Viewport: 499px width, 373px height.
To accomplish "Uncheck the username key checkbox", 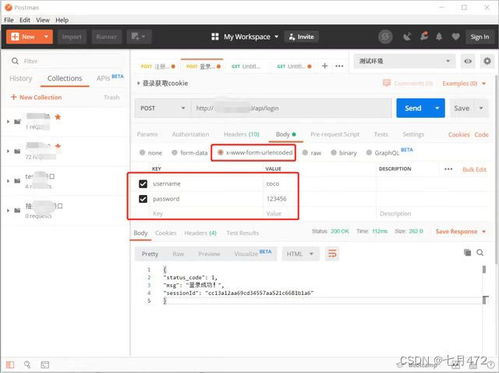I will tap(143, 184).
